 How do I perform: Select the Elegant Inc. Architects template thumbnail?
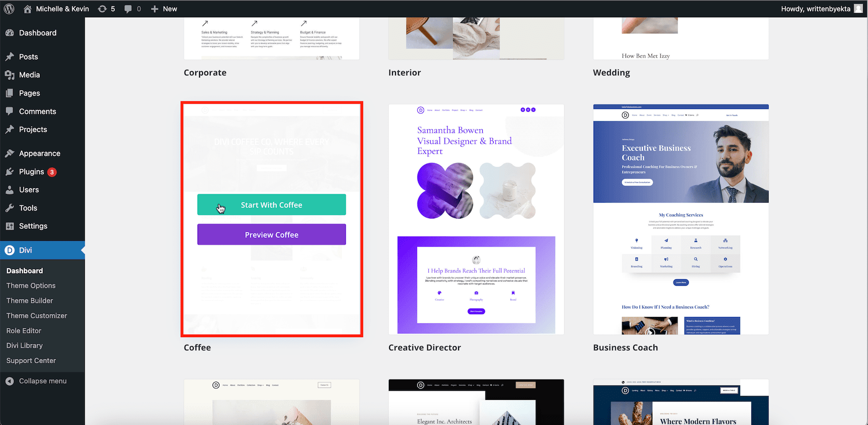pyautogui.click(x=476, y=402)
